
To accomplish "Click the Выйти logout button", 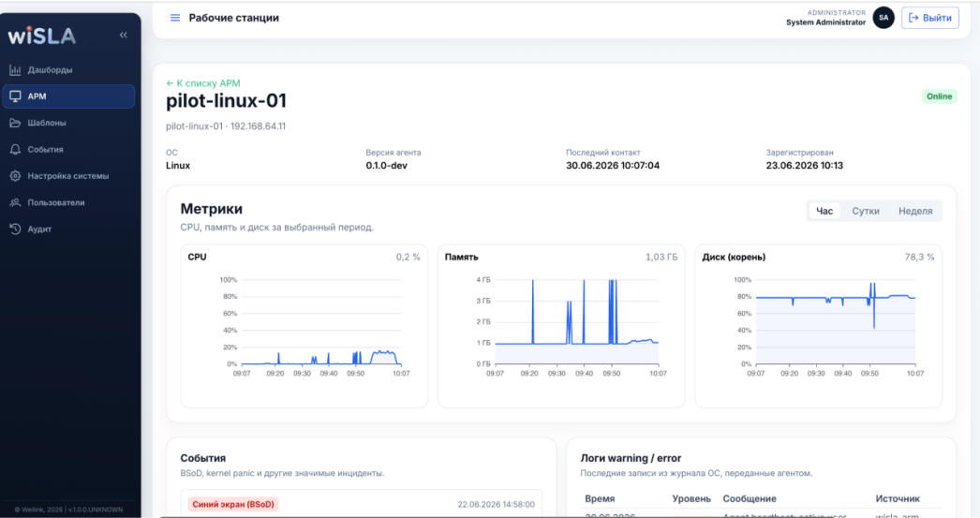I will coord(930,18).
